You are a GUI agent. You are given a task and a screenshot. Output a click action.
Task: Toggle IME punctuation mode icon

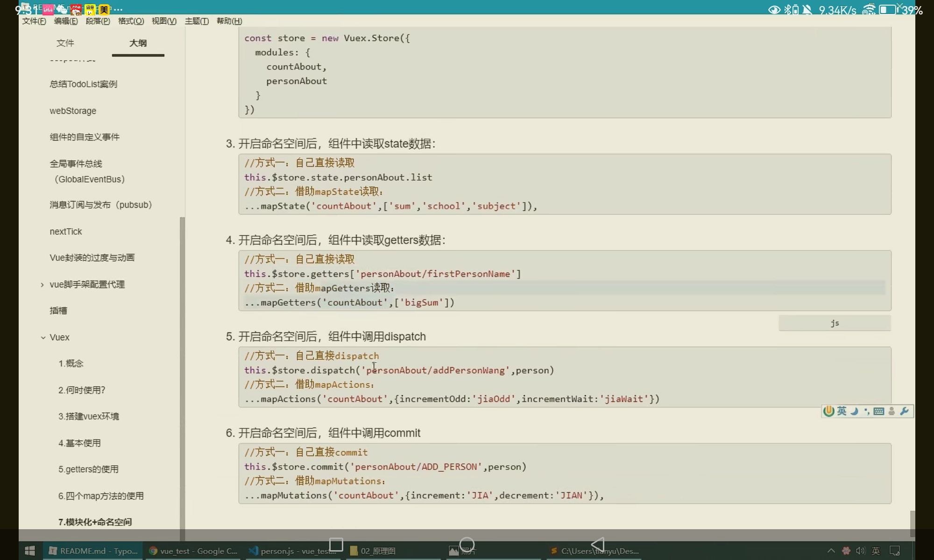click(x=866, y=411)
